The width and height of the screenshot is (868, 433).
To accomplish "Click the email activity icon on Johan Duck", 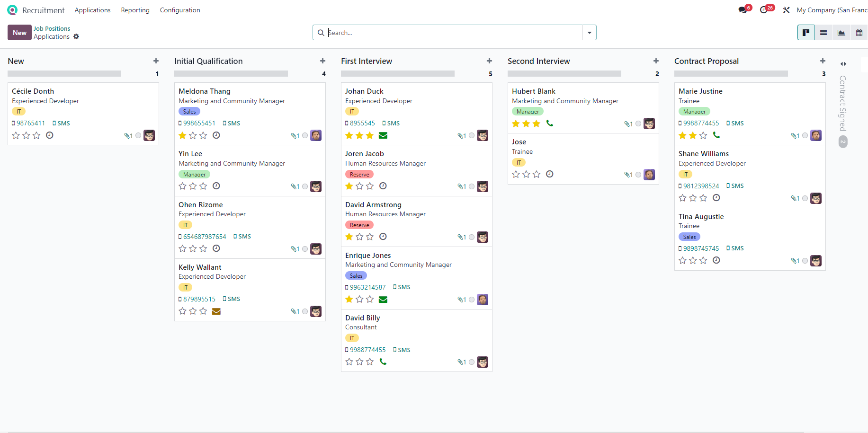I will pyautogui.click(x=383, y=135).
